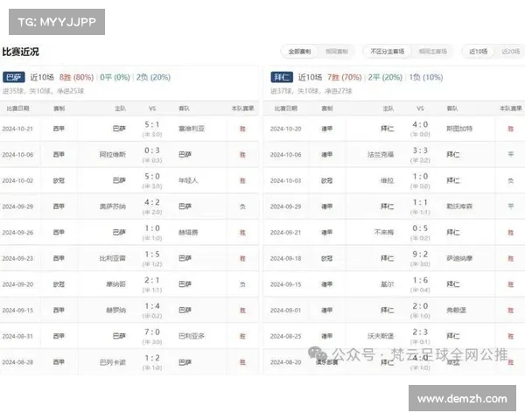Click the 奥萨苏纳 team name
Image resolution: width=525 pixels, height=420 pixels.
tap(113, 206)
